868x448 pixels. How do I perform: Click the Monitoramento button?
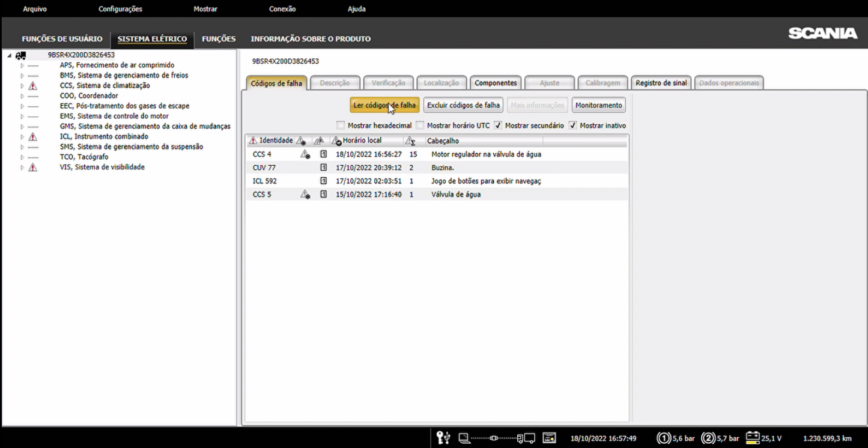point(598,105)
